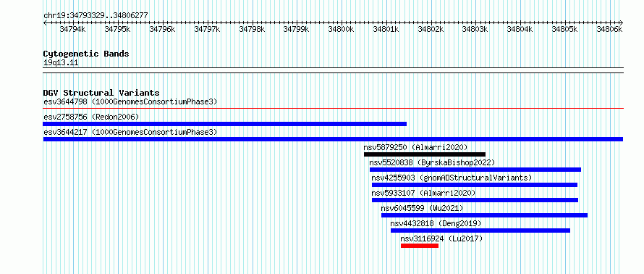Click the 34805k ruler tick label
The width and height of the screenshot is (644, 274).
point(564,29)
